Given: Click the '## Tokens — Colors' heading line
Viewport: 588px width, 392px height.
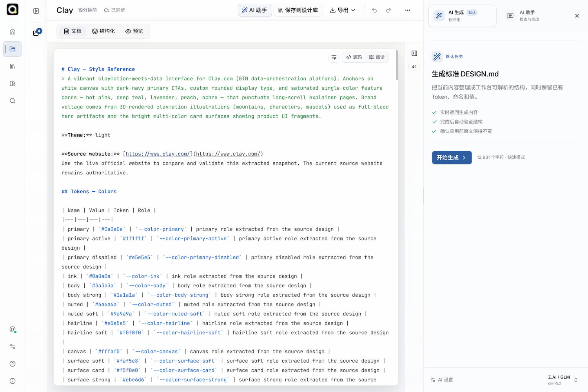Looking at the screenshot, I should tap(89, 192).
